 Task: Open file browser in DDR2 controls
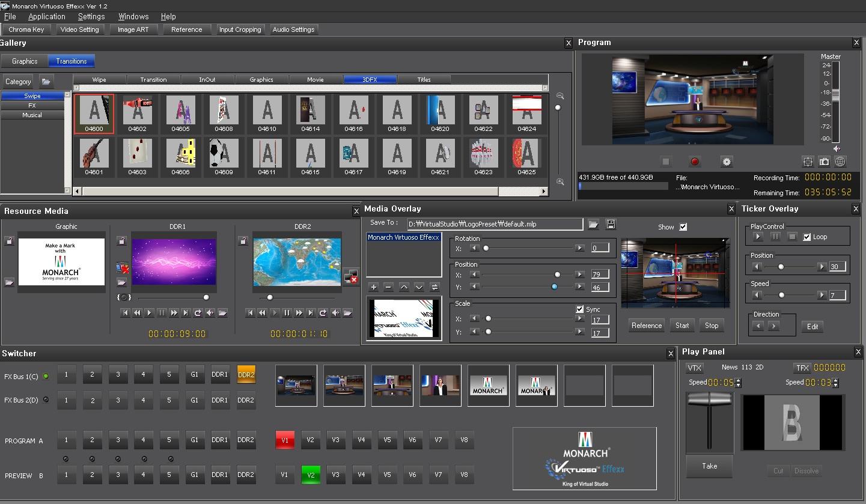(x=347, y=313)
